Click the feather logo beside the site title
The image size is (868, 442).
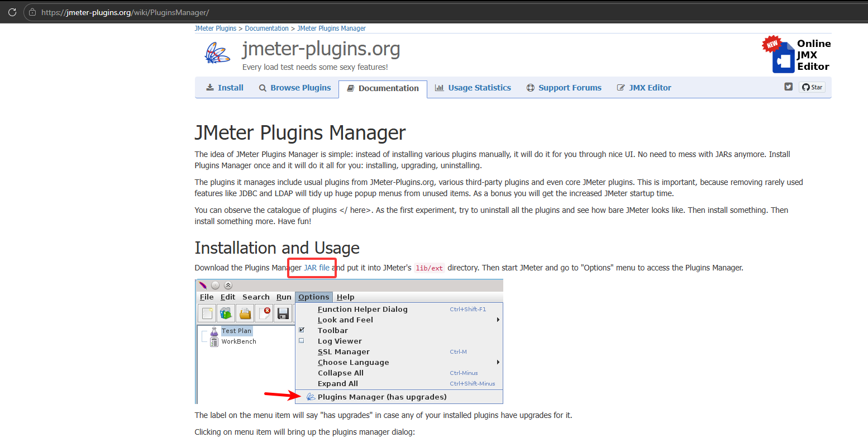[217, 54]
